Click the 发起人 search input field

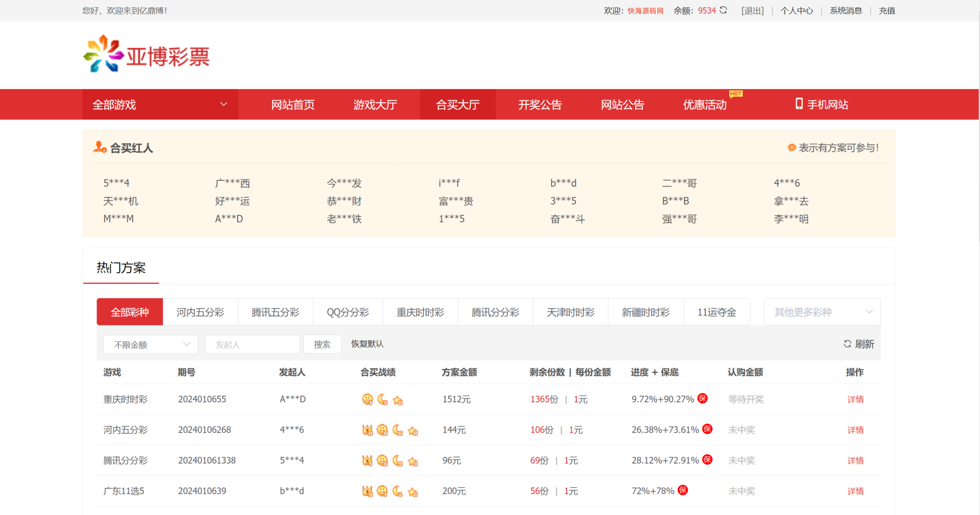252,345
